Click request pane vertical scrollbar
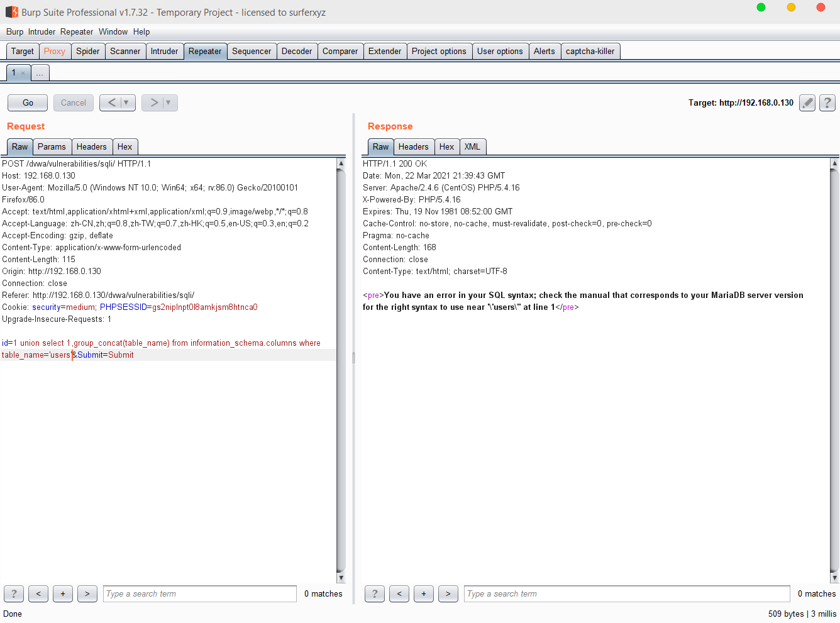 coord(341,370)
